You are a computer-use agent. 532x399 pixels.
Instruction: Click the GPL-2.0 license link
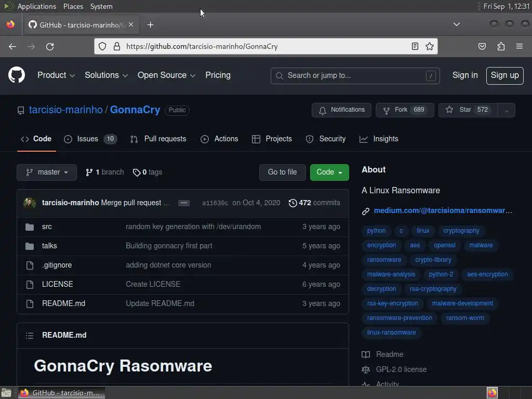[x=401, y=369]
